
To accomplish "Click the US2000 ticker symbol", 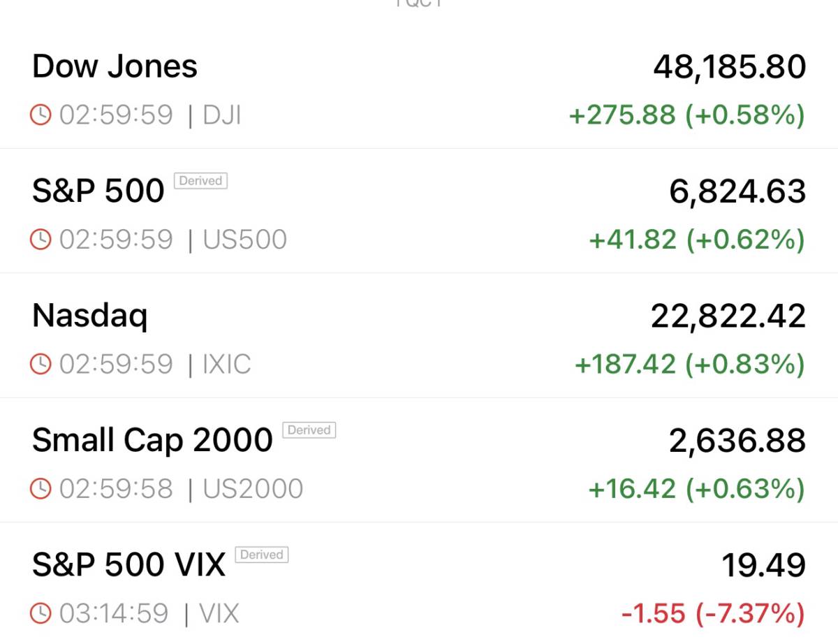I will tap(253, 488).
